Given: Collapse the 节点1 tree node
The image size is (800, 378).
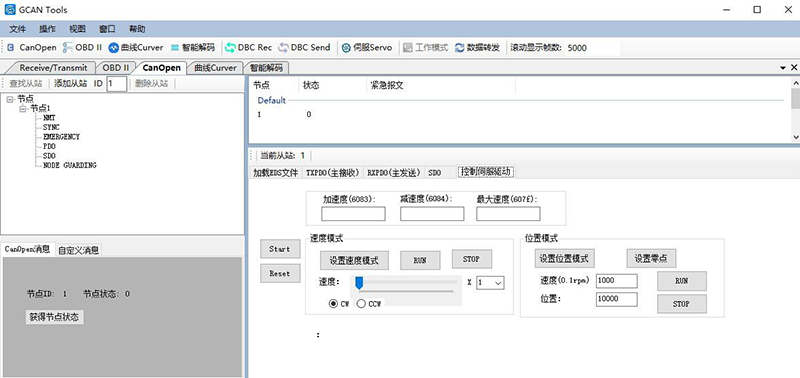Looking at the screenshot, I should click(x=23, y=109).
